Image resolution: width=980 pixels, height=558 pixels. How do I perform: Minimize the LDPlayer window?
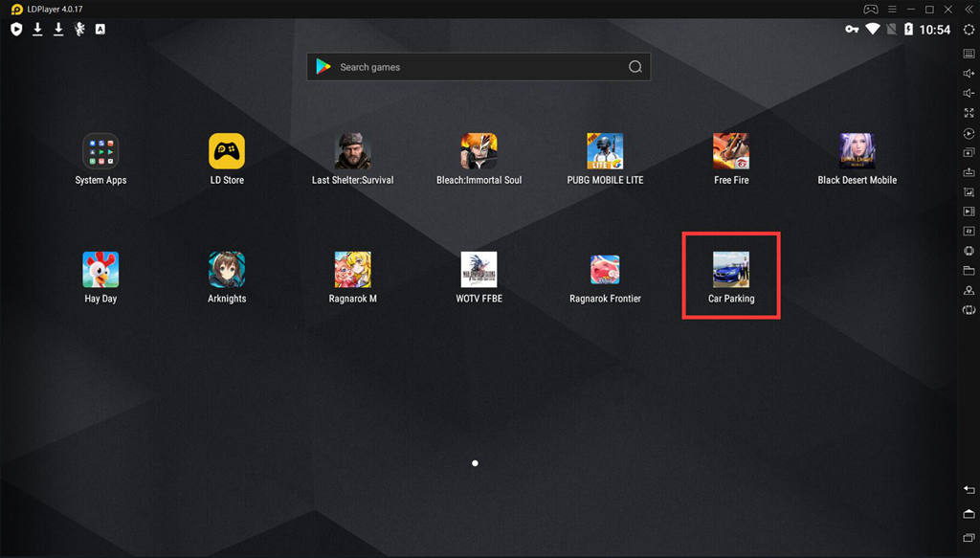[x=911, y=10]
